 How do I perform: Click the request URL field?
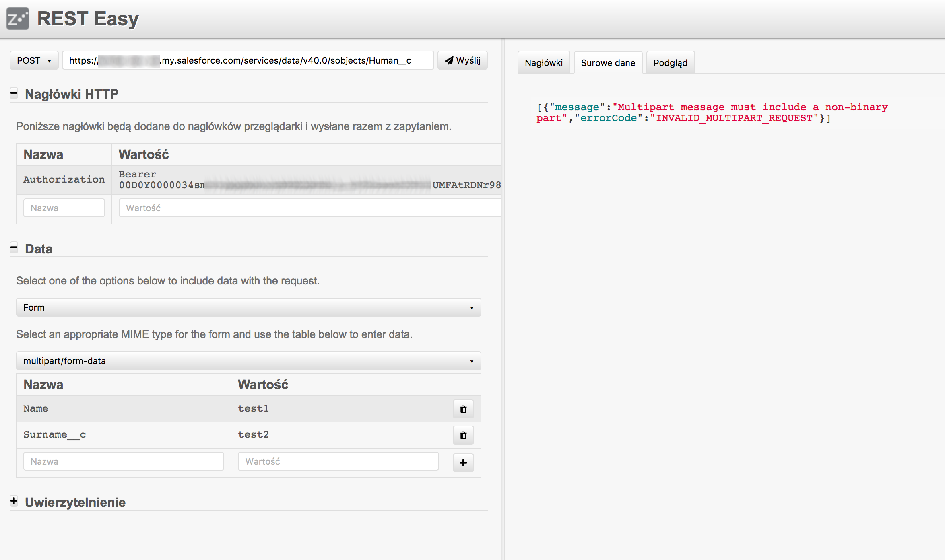[248, 60]
